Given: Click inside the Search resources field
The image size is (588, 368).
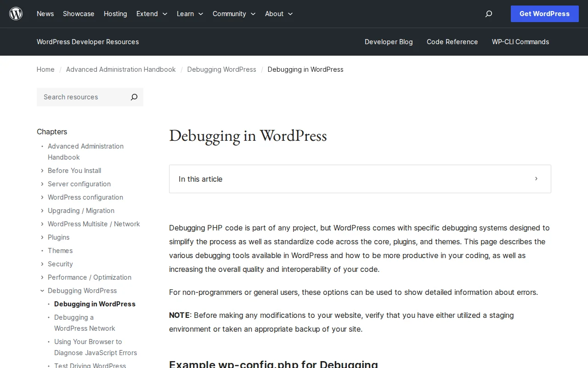Looking at the screenshot, I should point(78,97).
